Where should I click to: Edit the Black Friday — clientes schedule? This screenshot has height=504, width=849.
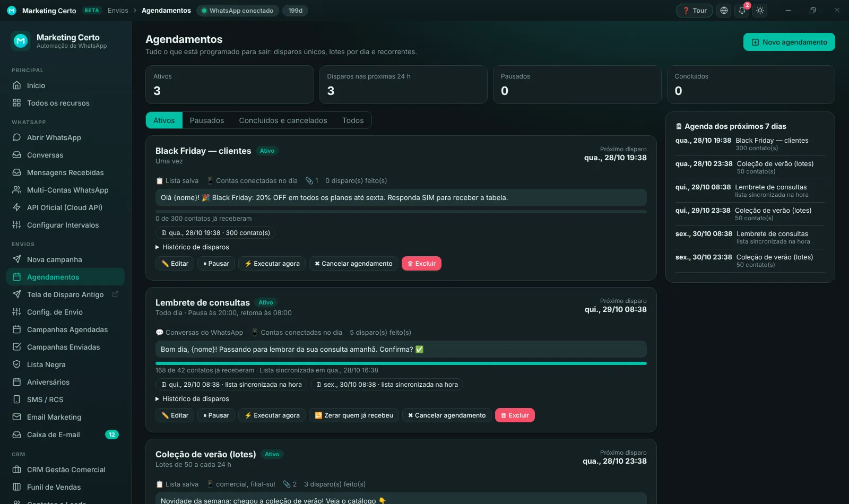pos(175,264)
